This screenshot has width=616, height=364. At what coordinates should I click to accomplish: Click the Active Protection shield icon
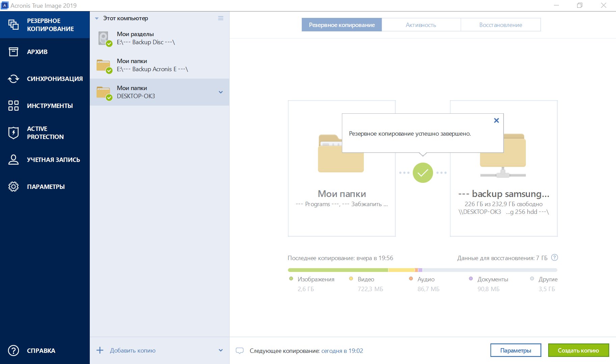[x=14, y=133]
